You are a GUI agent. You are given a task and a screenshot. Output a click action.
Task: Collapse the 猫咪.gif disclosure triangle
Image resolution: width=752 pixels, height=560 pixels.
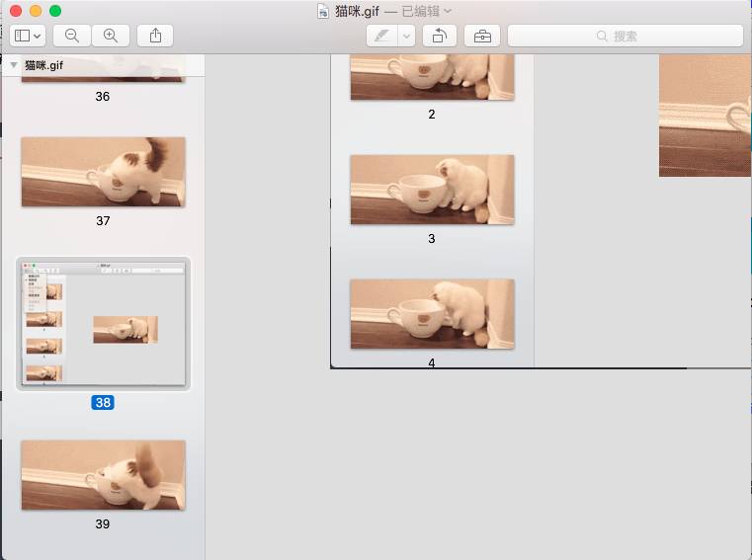pyautogui.click(x=13, y=65)
